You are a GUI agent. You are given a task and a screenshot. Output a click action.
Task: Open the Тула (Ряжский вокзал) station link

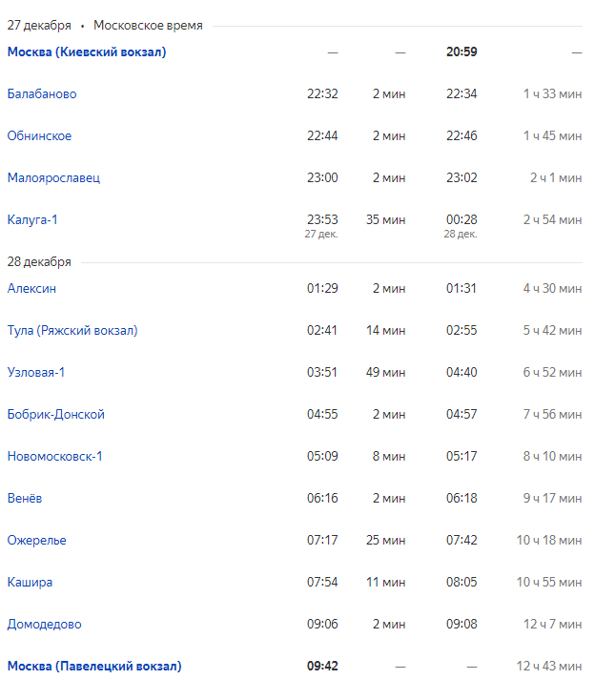tap(72, 331)
